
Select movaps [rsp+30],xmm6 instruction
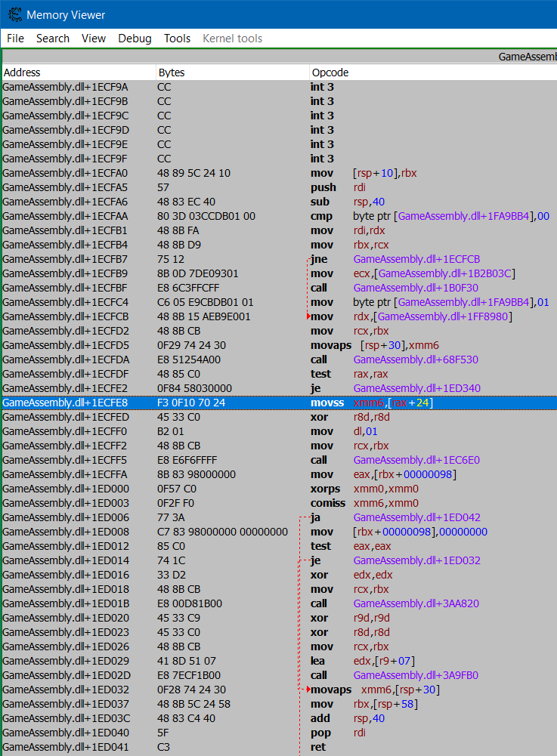(375, 345)
